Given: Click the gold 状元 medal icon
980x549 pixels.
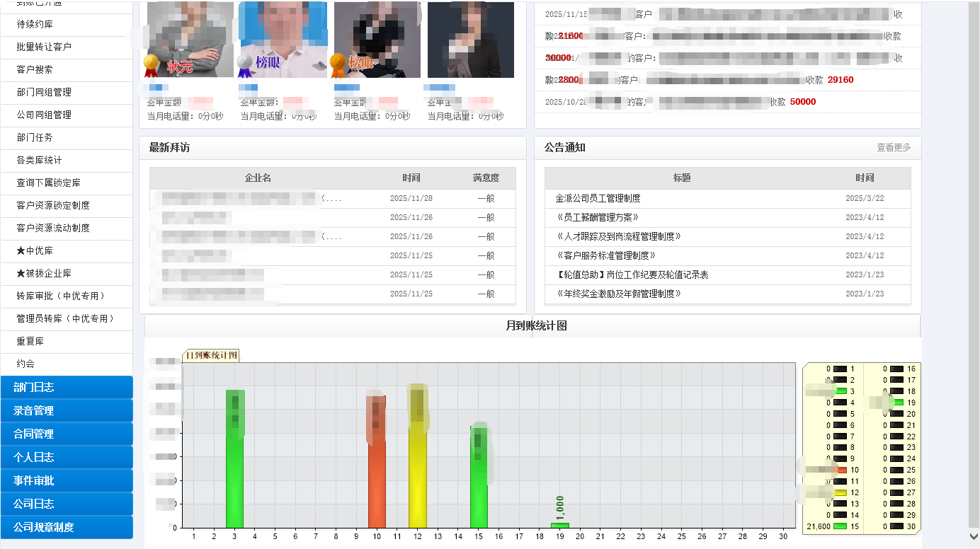Looking at the screenshot, I should tap(151, 66).
